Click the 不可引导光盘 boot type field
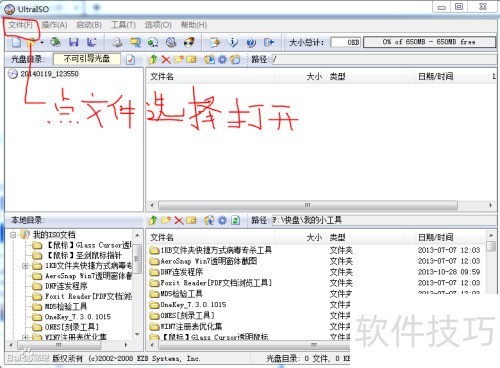The height and width of the screenshot is (368, 500). point(87,59)
